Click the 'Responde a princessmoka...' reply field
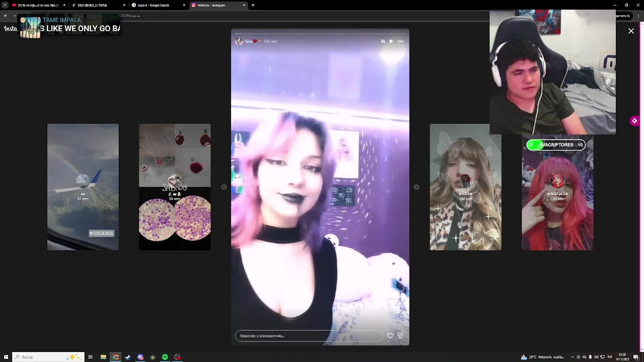 pyautogui.click(x=308, y=336)
